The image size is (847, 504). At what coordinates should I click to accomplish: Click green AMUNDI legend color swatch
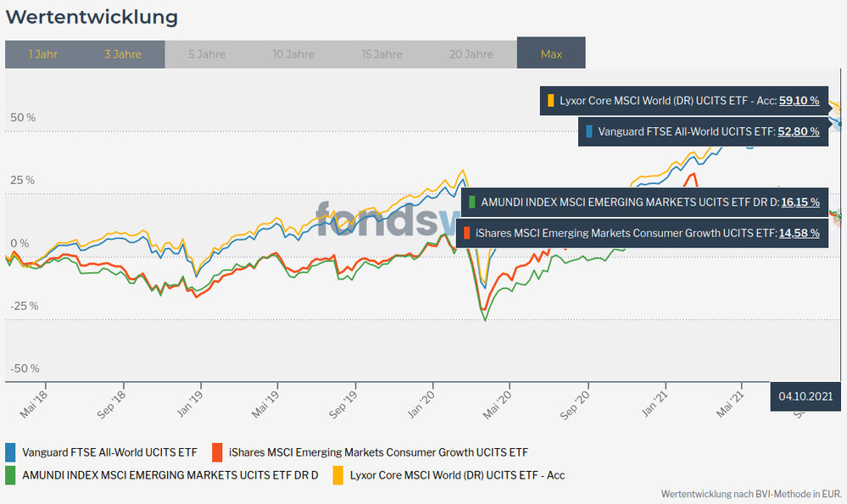(x=10, y=475)
